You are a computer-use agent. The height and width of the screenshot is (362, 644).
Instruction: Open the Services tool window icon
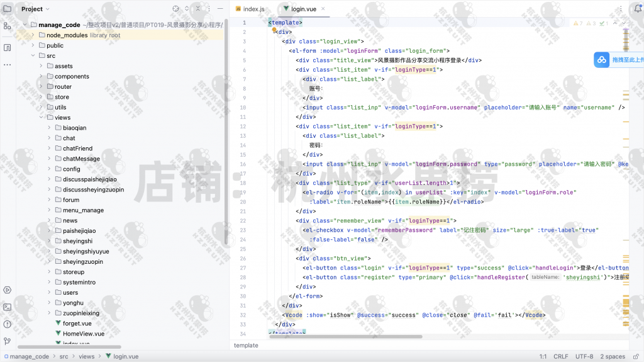coord(8,290)
